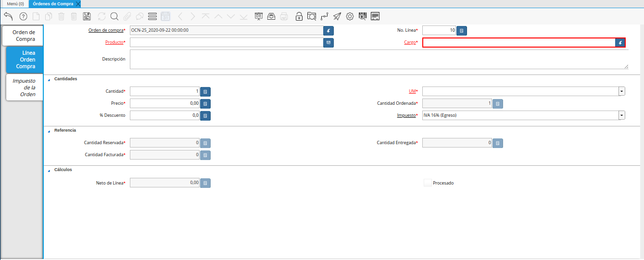Open calculator for Precio field
This screenshot has height=260, width=644.
205,103
